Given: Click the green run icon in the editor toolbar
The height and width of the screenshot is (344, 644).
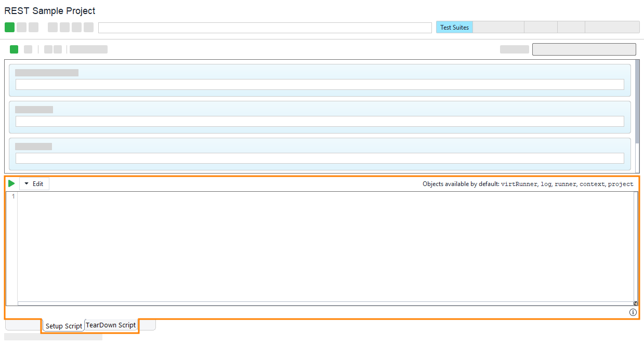Looking at the screenshot, I should click(11, 183).
